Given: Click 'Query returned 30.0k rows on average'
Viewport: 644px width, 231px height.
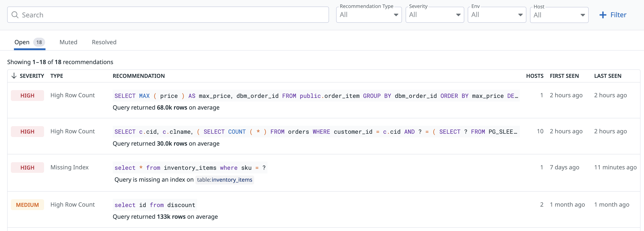Looking at the screenshot, I should [166, 143].
